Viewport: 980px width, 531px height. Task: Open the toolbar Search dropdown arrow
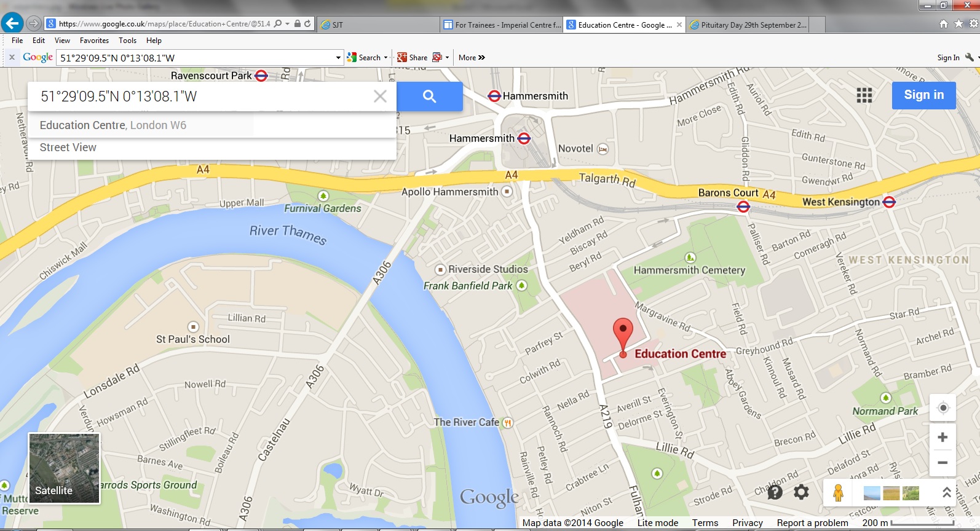pyautogui.click(x=385, y=58)
